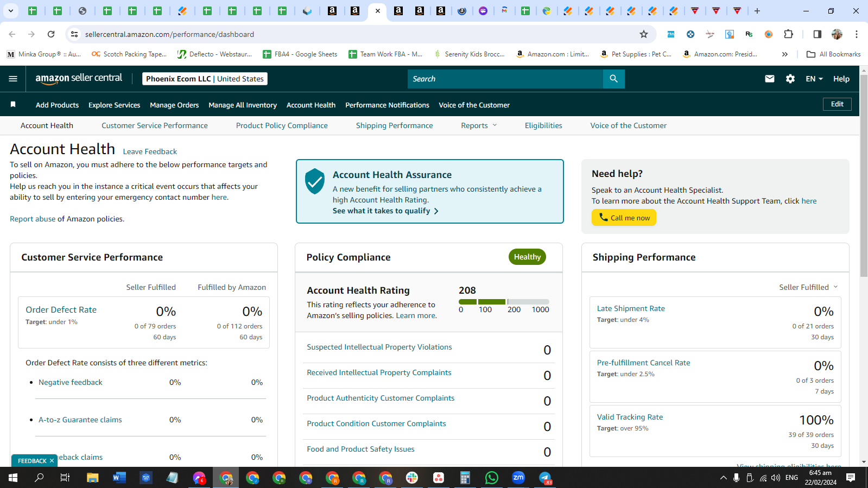Click See what it takes to qualify

385,211
